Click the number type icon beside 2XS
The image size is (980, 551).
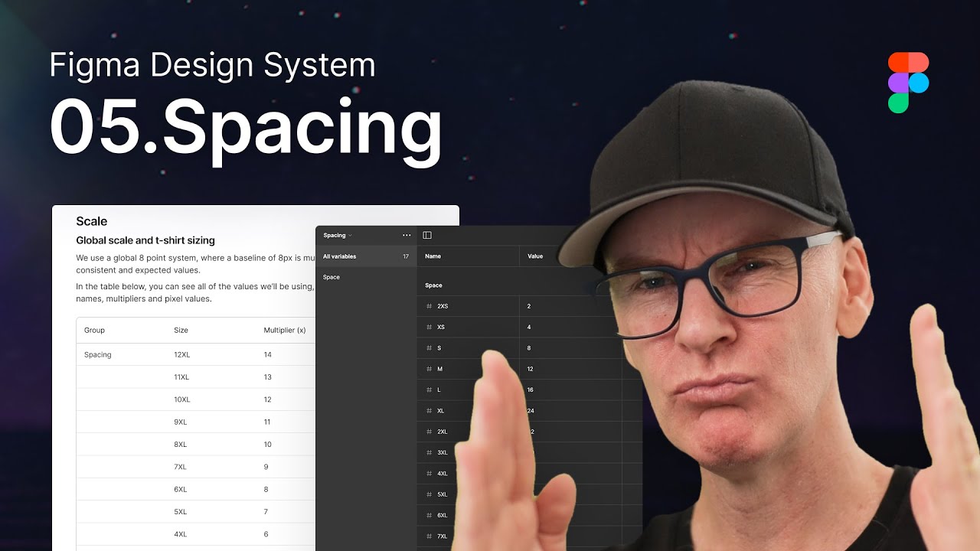click(x=429, y=306)
